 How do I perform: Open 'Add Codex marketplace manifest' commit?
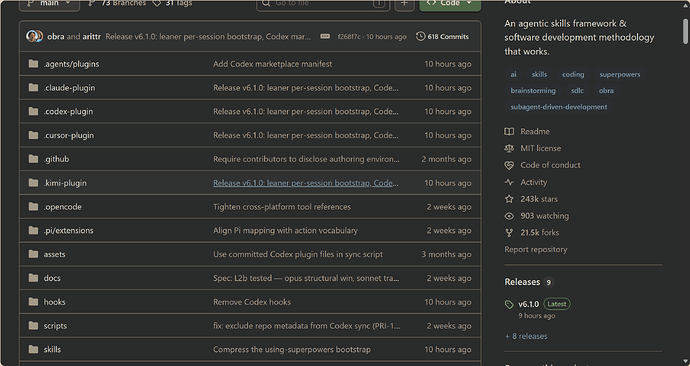272,64
